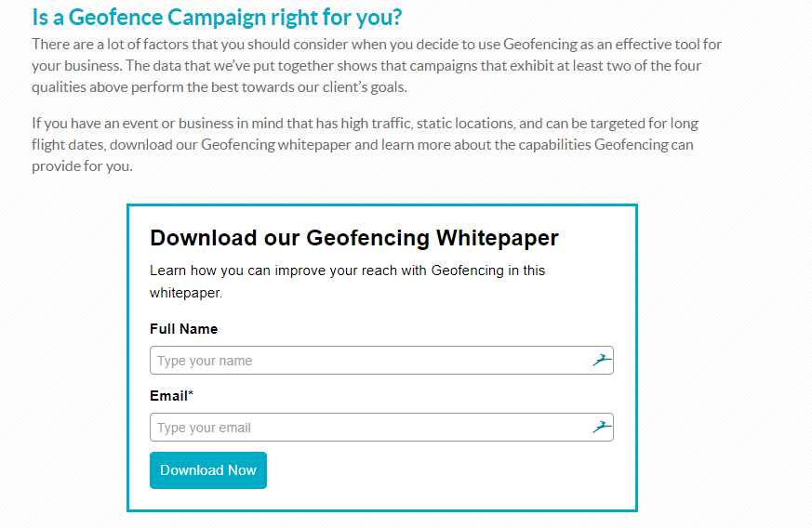
Task: Click the 'Geofencing whitepaper' phrase in body paragraph
Action: click(x=276, y=144)
